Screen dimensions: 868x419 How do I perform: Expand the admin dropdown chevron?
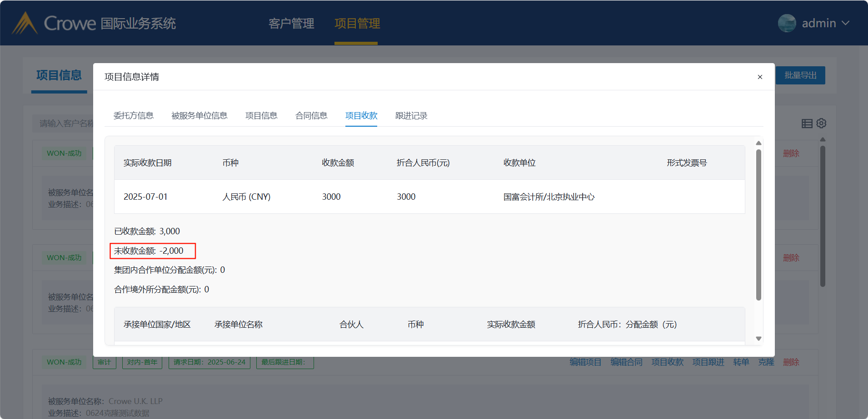point(845,23)
